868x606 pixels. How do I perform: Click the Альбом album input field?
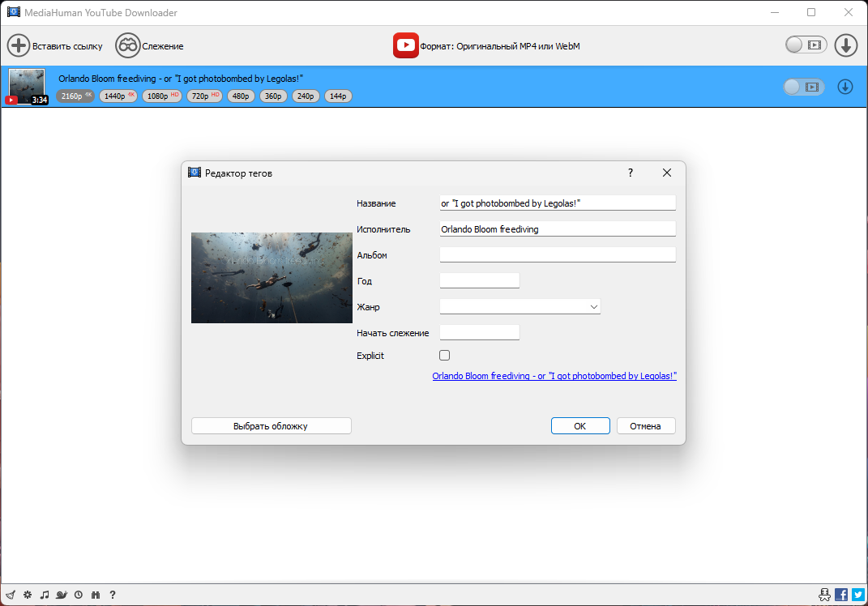[x=558, y=254]
